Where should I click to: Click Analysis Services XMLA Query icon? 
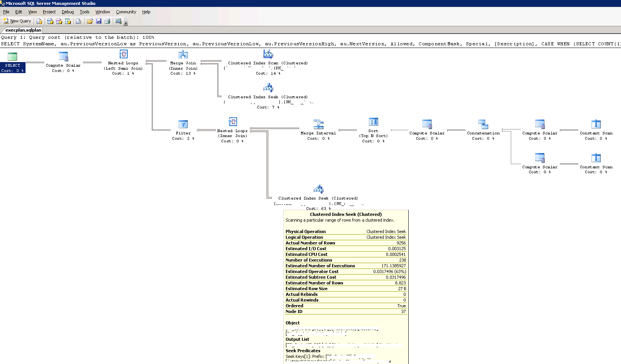point(68,21)
